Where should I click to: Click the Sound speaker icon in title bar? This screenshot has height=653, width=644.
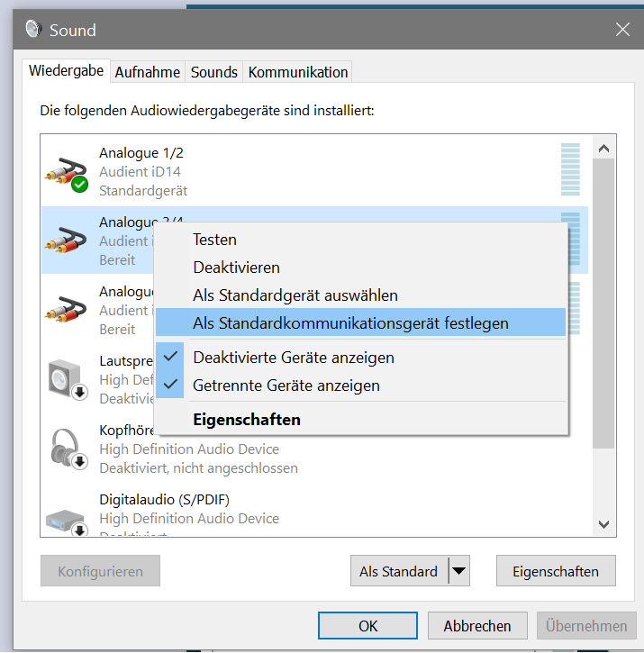click(x=35, y=30)
